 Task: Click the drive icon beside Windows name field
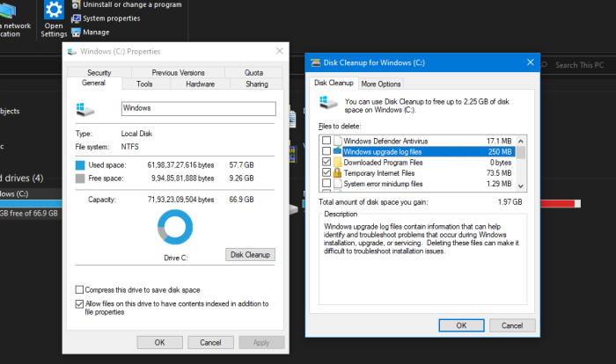84,109
